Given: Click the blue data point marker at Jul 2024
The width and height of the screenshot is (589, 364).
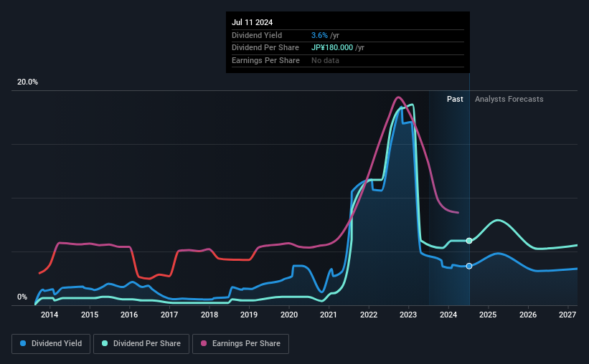Looking at the screenshot, I should (x=469, y=266).
